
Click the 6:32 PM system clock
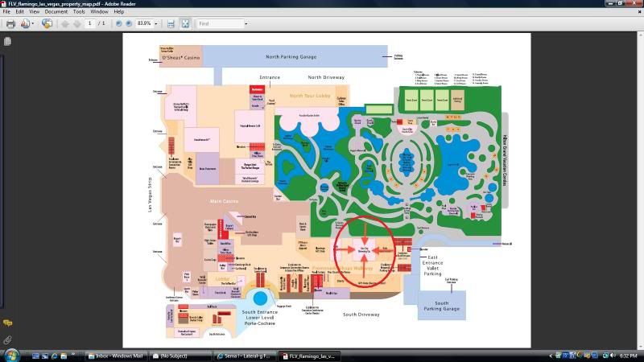pyautogui.click(x=629, y=356)
